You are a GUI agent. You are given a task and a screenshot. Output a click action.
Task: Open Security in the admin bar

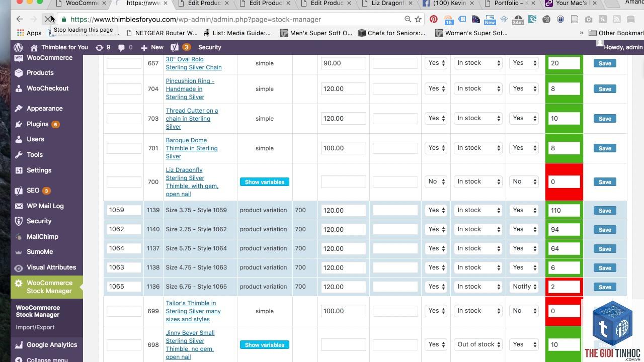[210, 47]
